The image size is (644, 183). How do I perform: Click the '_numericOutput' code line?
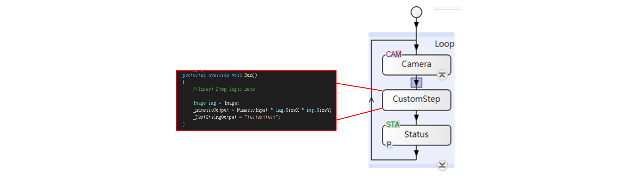262,110
